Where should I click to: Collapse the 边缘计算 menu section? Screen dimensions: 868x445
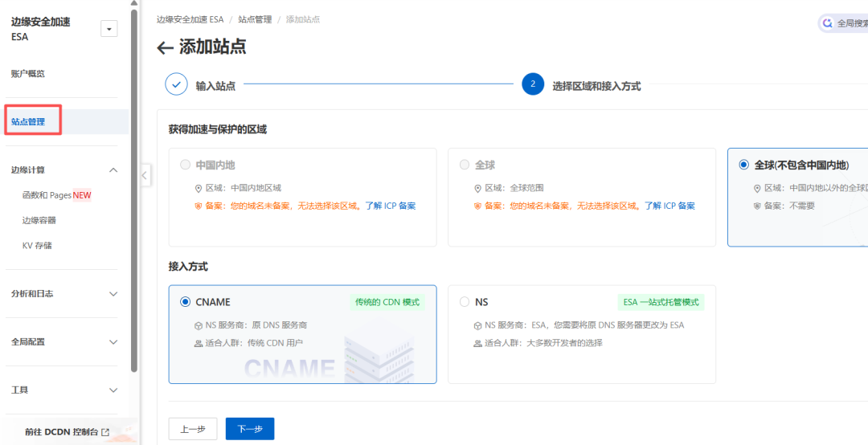(x=113, y=170)
